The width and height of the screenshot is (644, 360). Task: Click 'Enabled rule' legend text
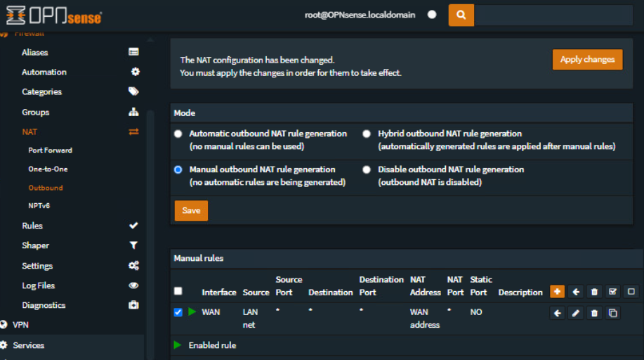[x=212, y=345]
